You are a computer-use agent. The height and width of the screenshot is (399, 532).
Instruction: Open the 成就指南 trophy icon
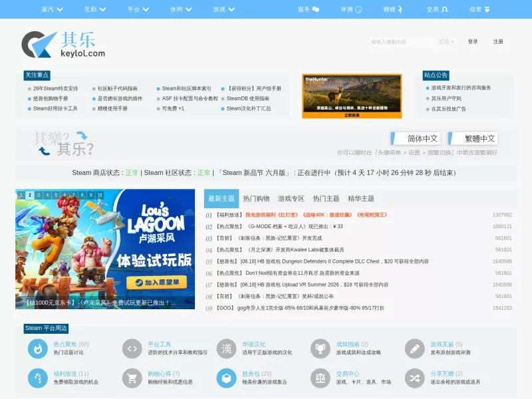coord(321,348)
